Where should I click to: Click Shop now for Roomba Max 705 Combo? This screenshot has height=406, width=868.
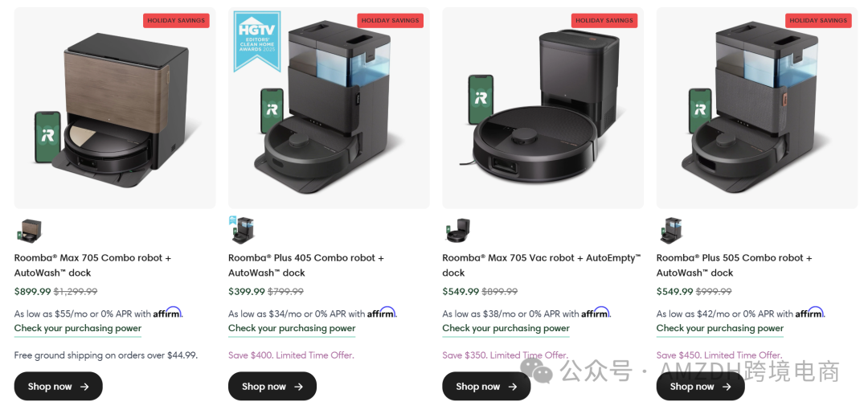point(58,386)
